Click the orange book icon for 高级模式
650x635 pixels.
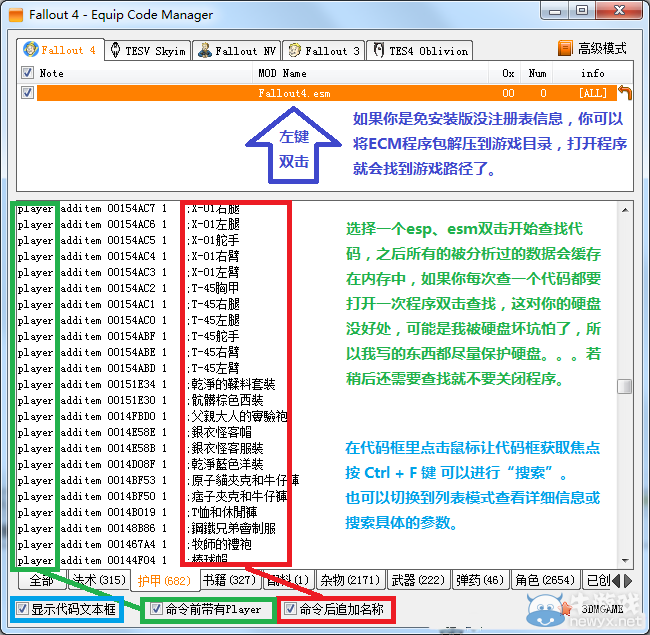(x=565, y=48)
